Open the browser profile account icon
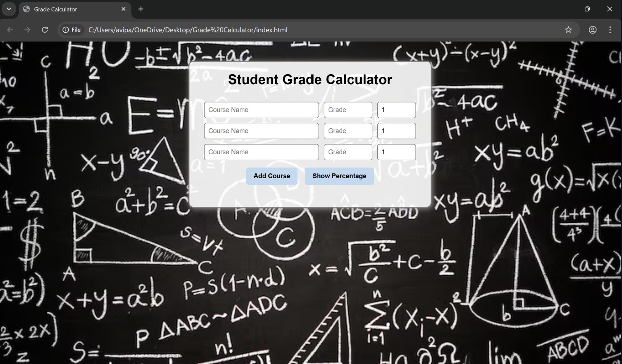Screen dimensions: 622x364 (593, 30)
